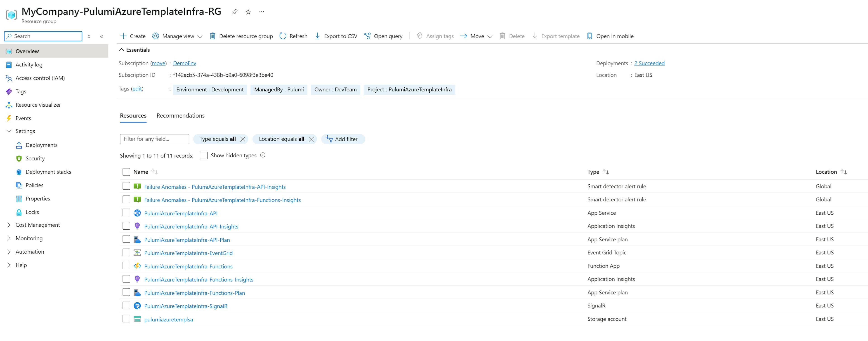This screenshot has width=868, height=341.
Task: Select the Activity log icon in sidebar
Action: tap(9, 64)
